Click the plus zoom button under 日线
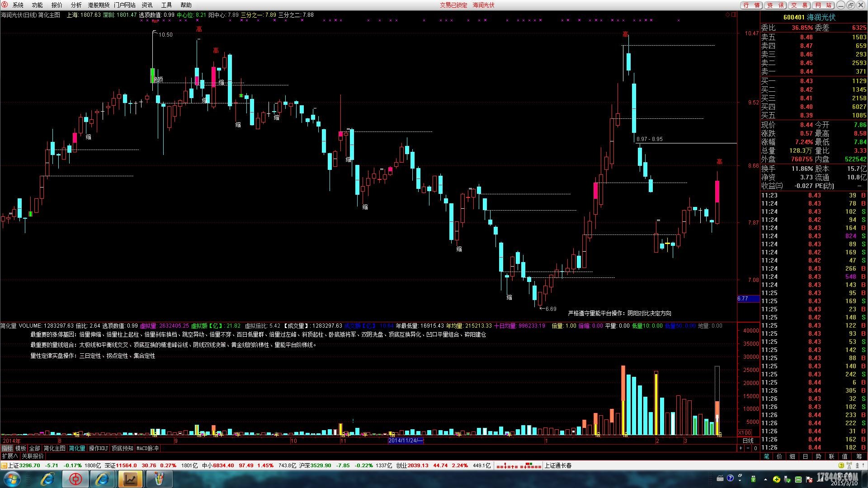The width and height of the screenshot is (868, 488). [x=741, y=448]
